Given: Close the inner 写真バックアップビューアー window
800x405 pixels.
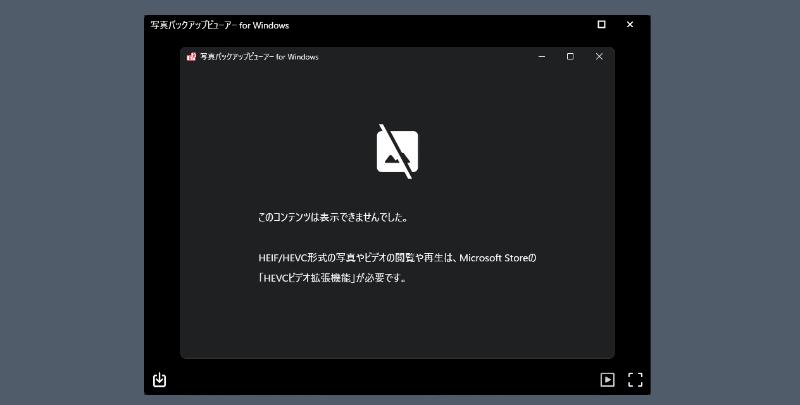Looking at the screenshot, I should point(599,57).
